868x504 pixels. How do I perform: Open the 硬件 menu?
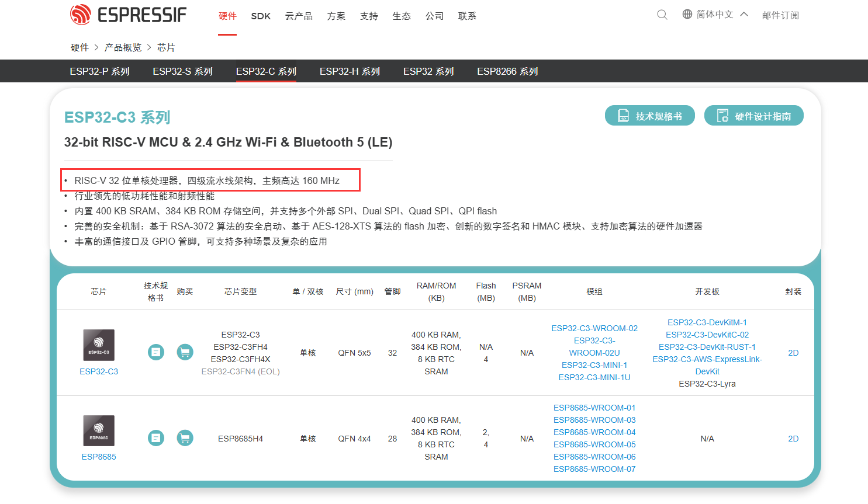tap(227, 16)
